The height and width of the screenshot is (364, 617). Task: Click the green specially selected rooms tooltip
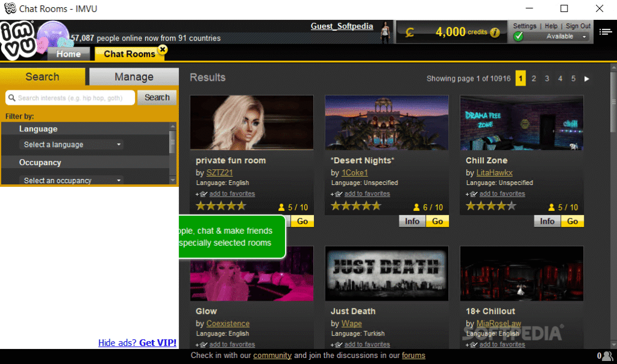232,237
